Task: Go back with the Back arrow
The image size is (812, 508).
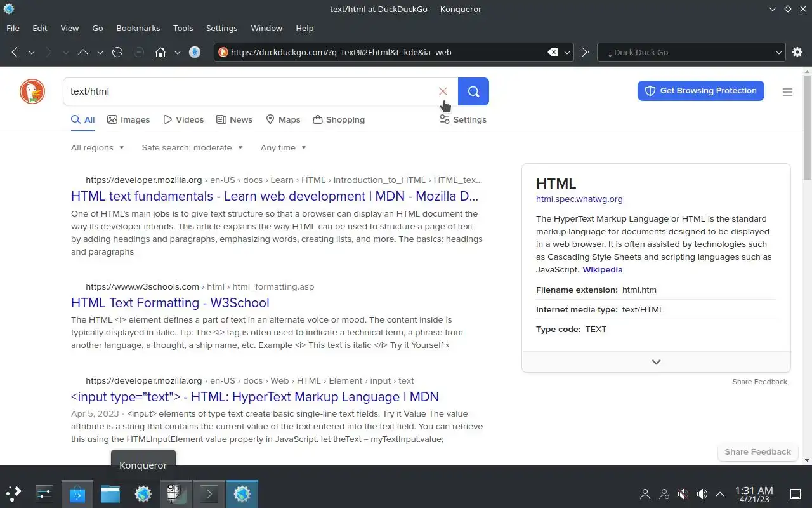Action: pyautogui.click(x=15, y=52)
